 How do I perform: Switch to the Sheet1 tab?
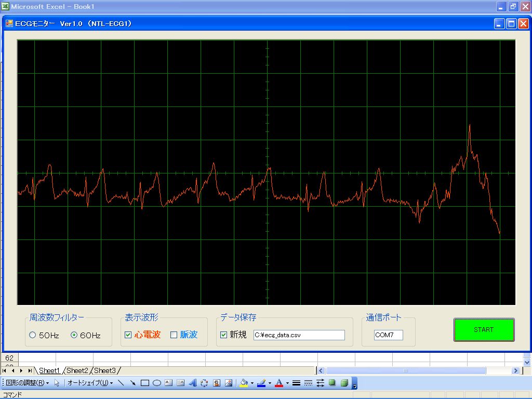49,370
